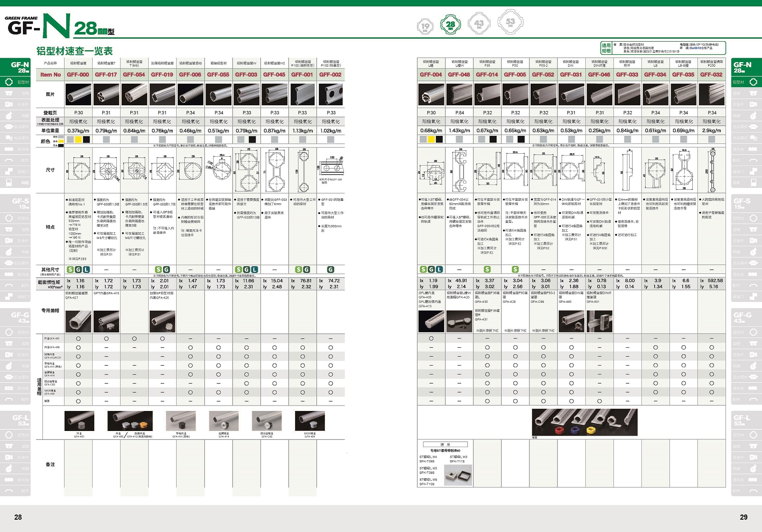
Task: Click the S size badge under GFF-000
Action: pyautogui.click(x=70, y=270)
